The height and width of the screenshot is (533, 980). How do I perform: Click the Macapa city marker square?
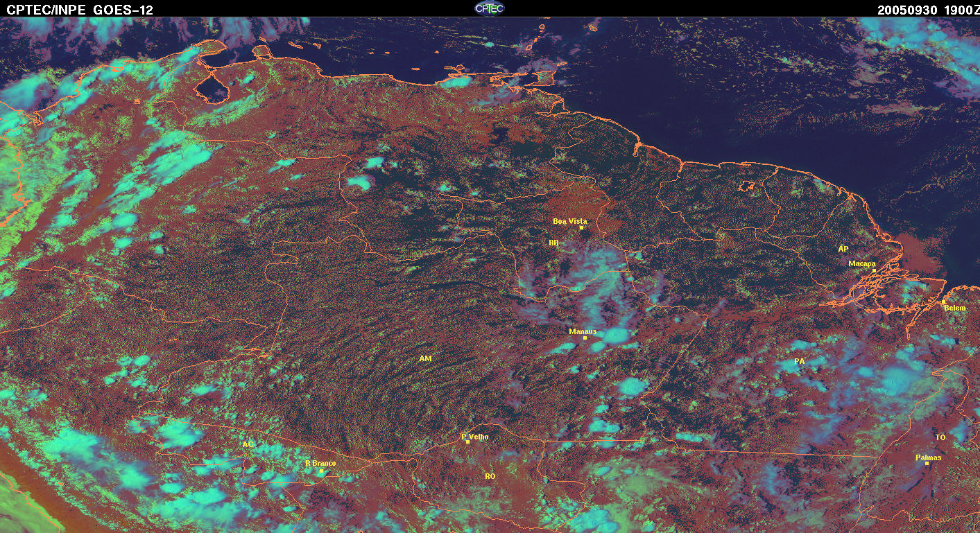coord(875,270)
